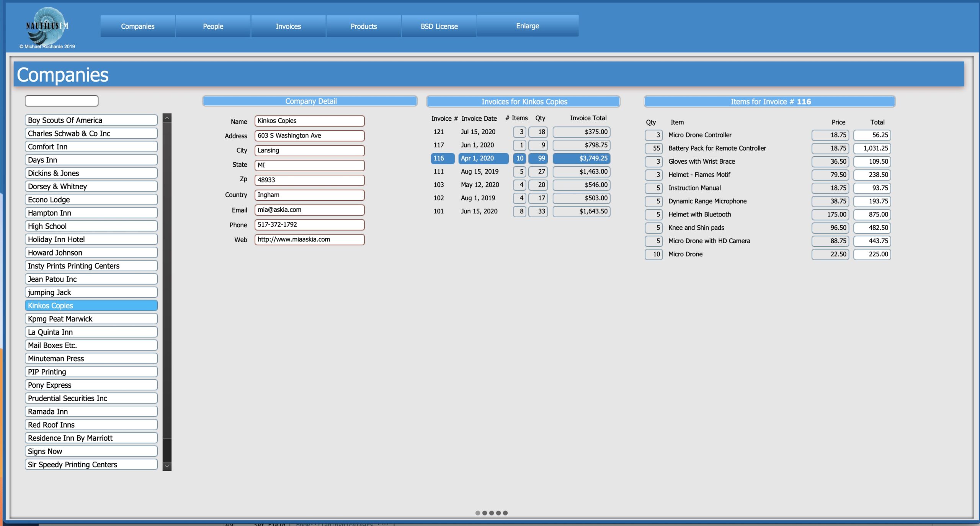Click the City field Lansing
The height and width of the screenshot is (526, 980).
click(x=309, y=151)
